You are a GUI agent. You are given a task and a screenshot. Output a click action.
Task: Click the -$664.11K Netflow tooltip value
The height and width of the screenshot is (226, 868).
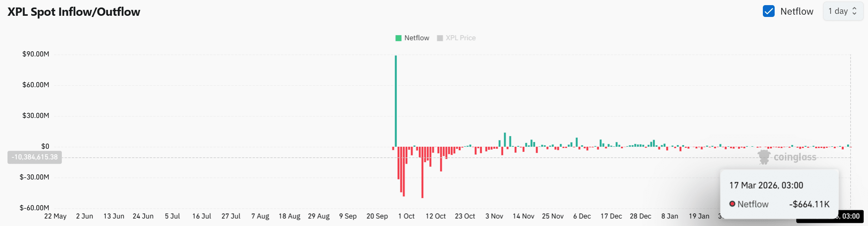(x=809, y=204)
